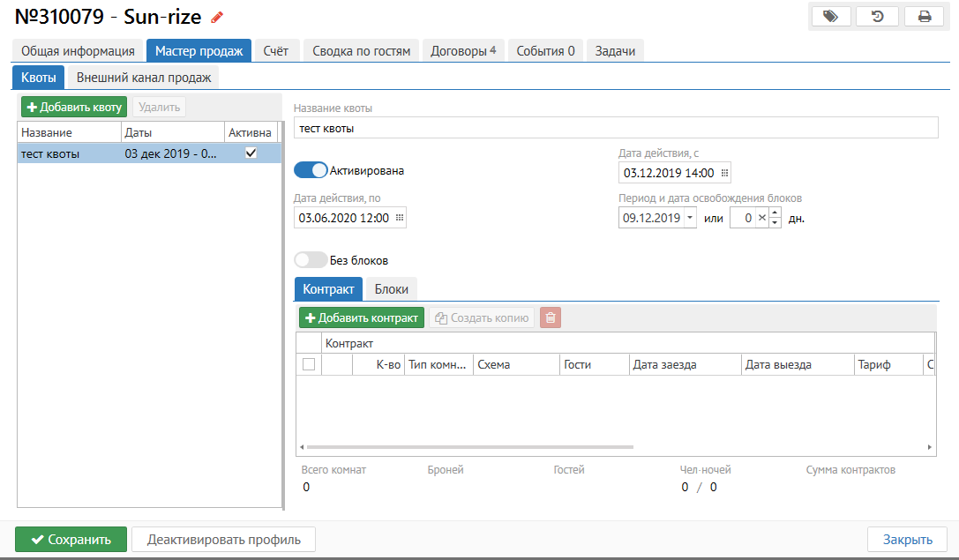Click the print icon button
The width and height of the screenshot is (959, 560).
924,17
